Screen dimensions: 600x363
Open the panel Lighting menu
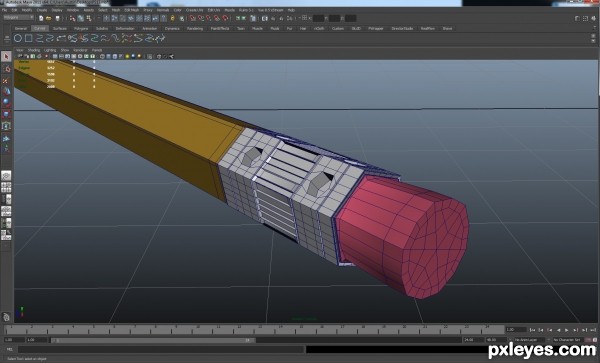(x=50, y=50)
